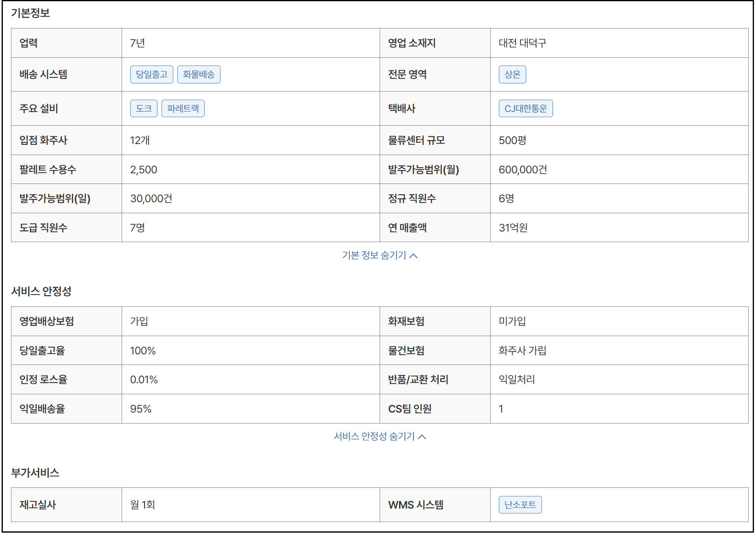Click the WMS 시스템 label
Image resolution: width=756 pixels, height=533 pixels.
[x=416, y=505]
